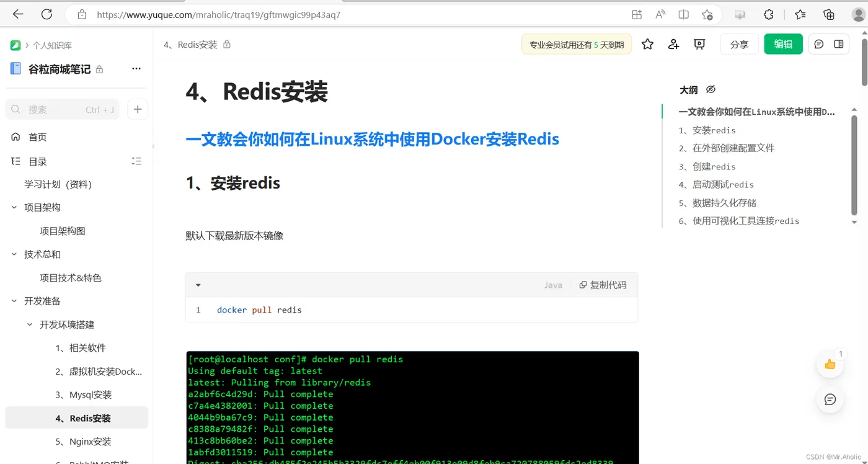Image resolution: width=868 pixels, height=464 pixels.
Task: Open 谷粒商城笔记 more options ellipsis
Action: click(136, 69)
